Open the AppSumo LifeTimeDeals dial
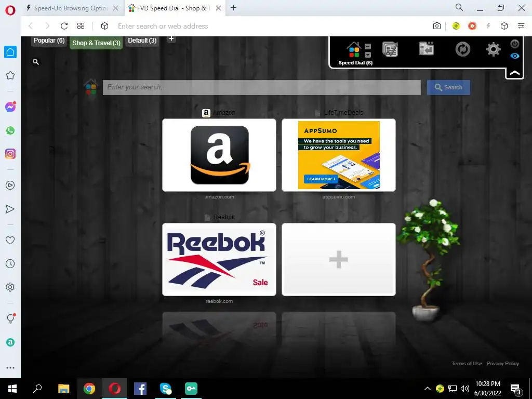This screenshot has height=399, width=532. click(339, 155)
